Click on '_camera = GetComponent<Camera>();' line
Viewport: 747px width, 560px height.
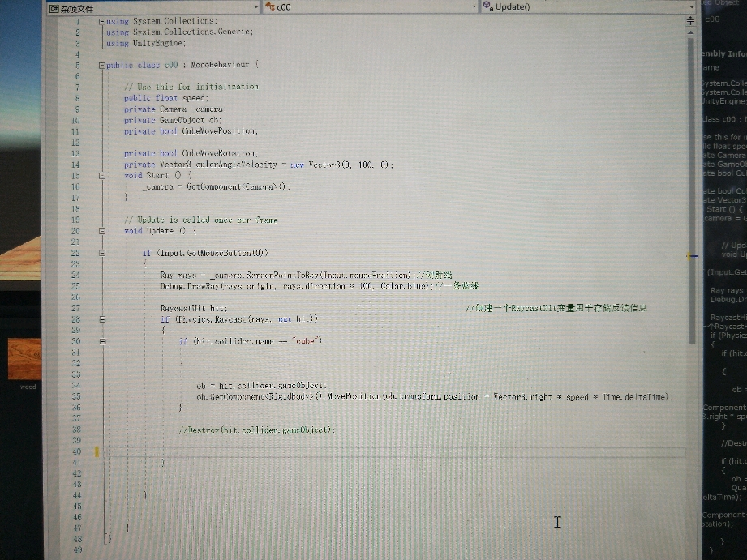(x=217, y=186)
